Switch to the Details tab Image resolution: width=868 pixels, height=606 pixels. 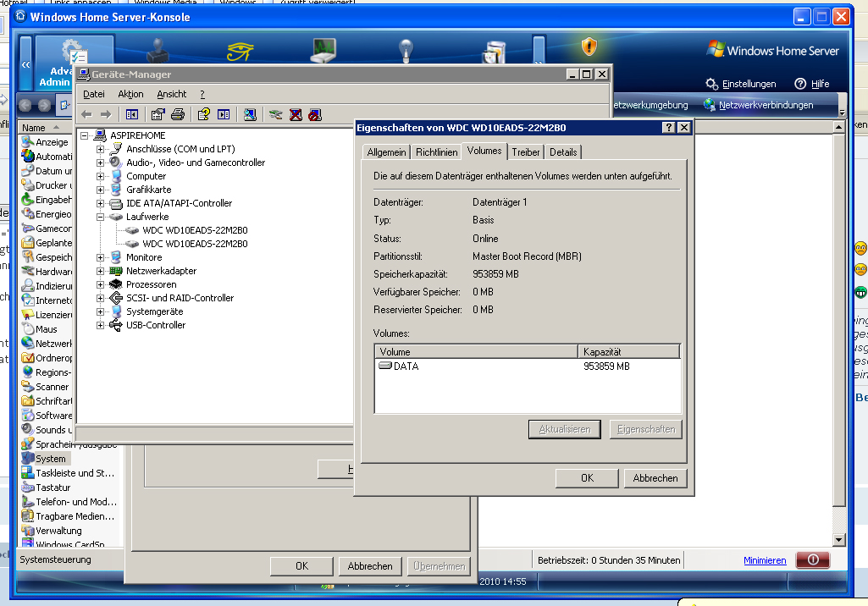point(563,152)
